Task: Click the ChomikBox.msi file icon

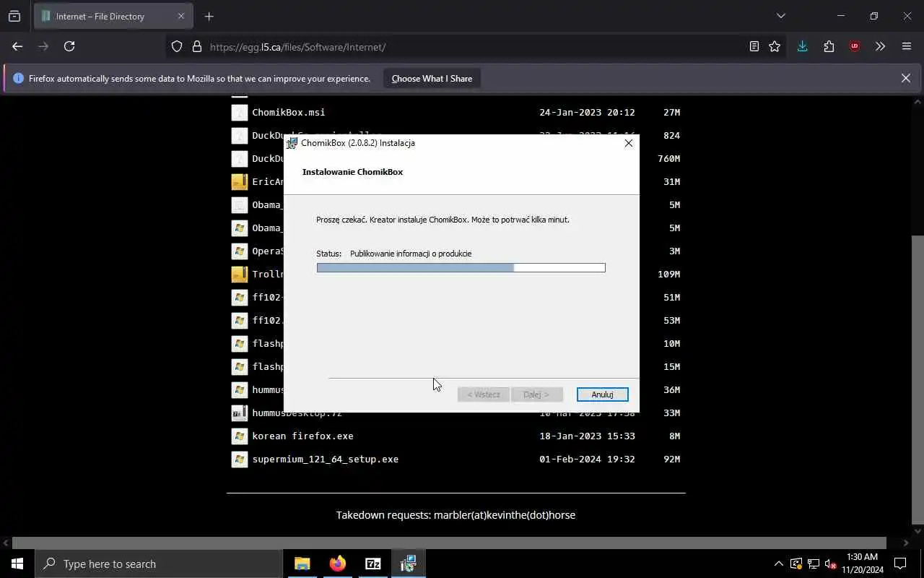Action: 239,112
